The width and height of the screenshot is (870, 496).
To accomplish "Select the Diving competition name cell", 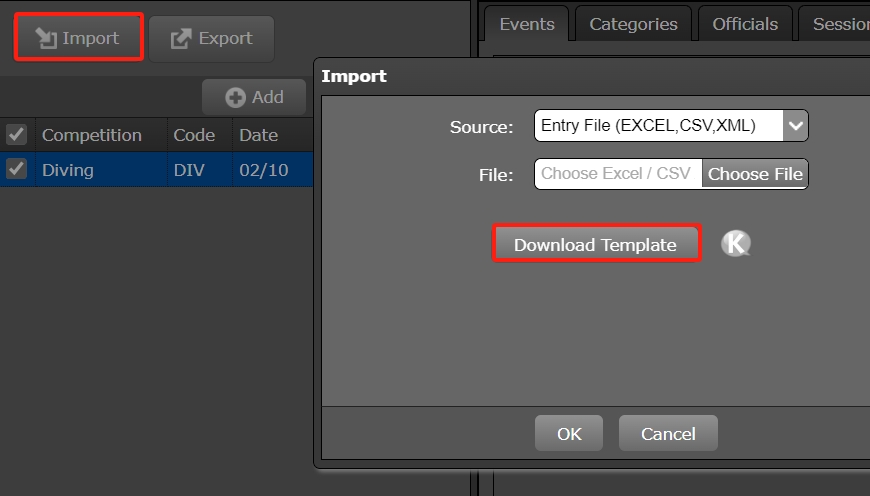I will pos(68,170).
